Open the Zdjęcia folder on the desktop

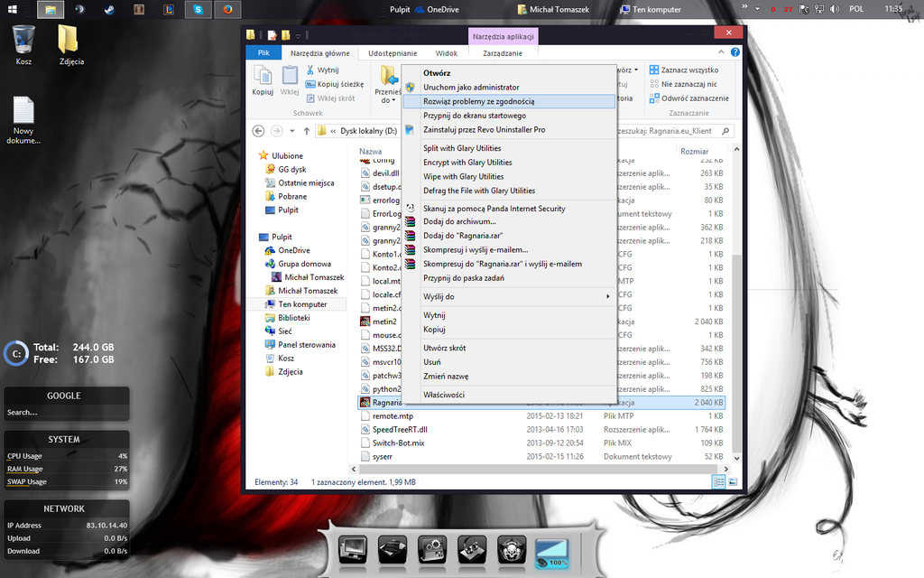[x=70, y=45]
